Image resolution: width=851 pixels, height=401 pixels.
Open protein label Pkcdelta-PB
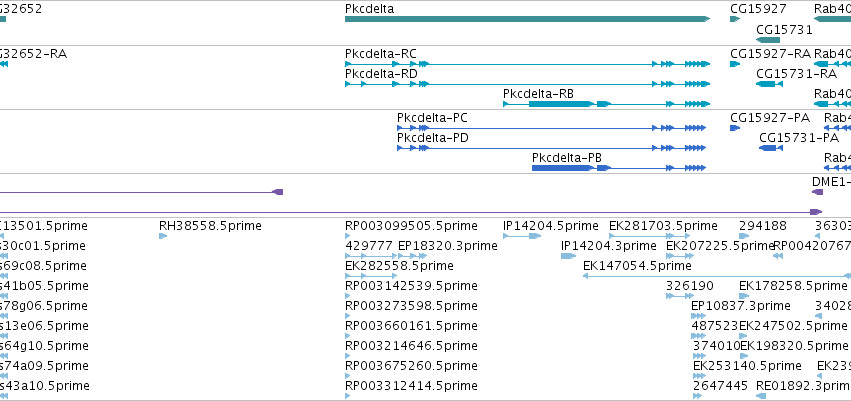click(x=567, y=158)
